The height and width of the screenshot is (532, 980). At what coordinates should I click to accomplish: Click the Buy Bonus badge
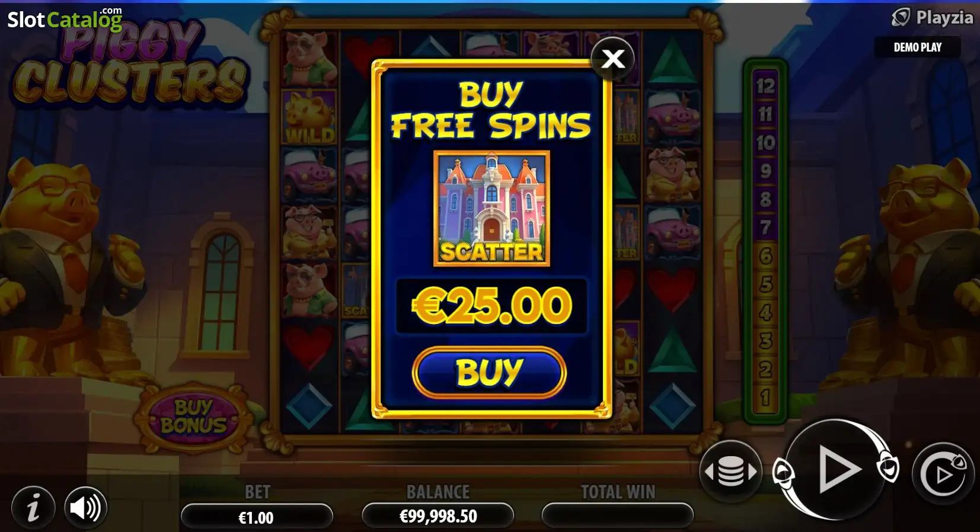pyautogui.click(x=193, y=416)
